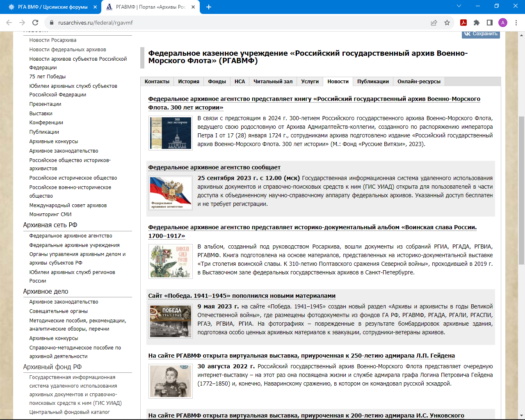This screenshot has width=525, height=420.
Task: Open 'Сайт Победа 1941–1945' headline
Action: point(242,296)
